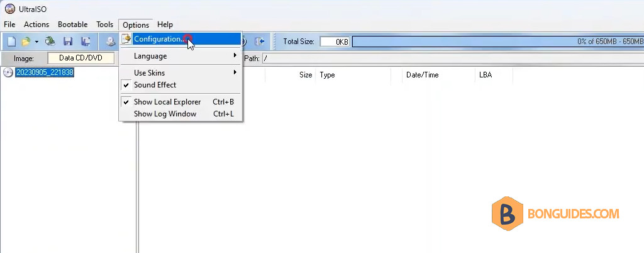The width and height of the screenshot is (644, 253).
Task: Click the 'Total Size:' label text
Action: [x=299, y=42]
